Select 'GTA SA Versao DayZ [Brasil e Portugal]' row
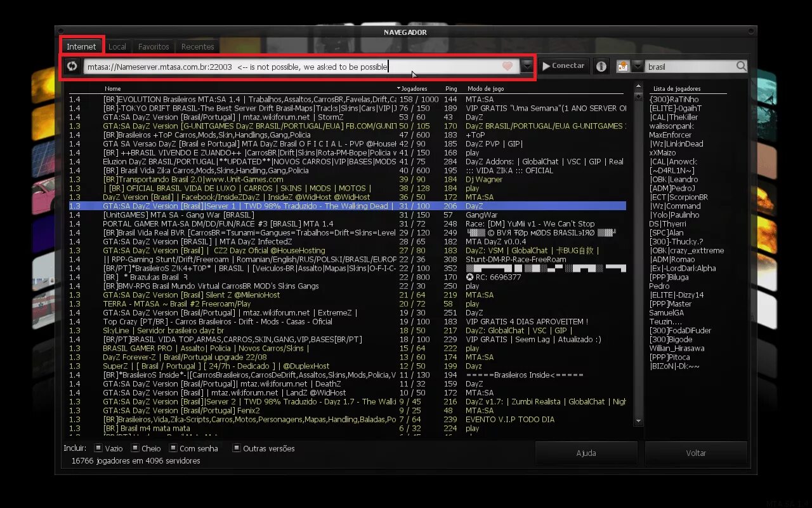812x508 pixels. tap(348, 144)
